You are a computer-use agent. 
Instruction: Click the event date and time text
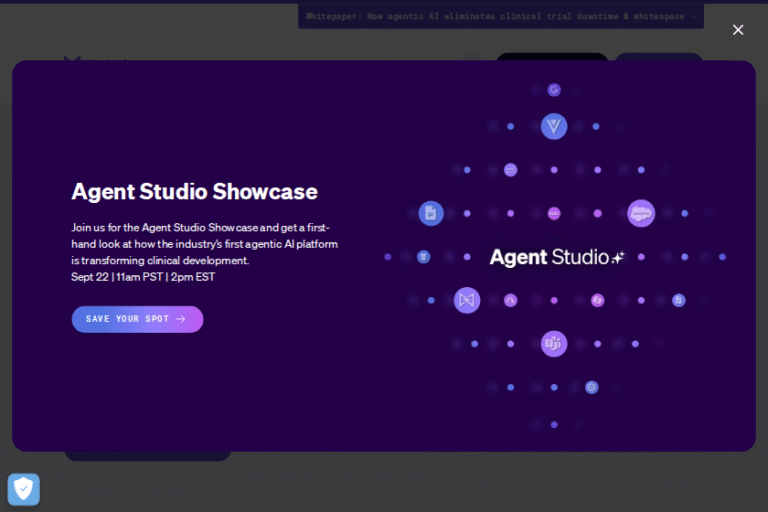143,277
